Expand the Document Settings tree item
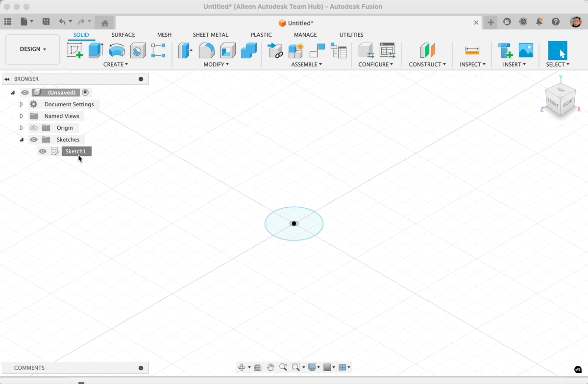The width and height of the screenshot is (588, 384). 21,104
